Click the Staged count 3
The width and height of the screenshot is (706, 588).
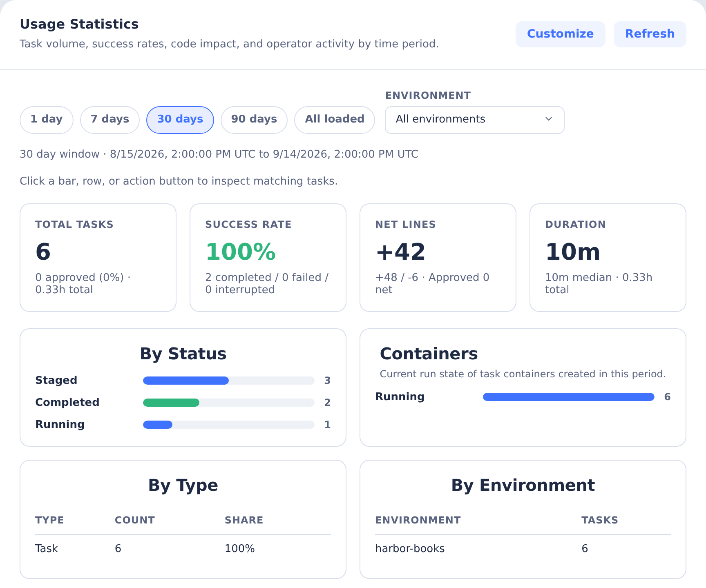[x=327, y=381]
